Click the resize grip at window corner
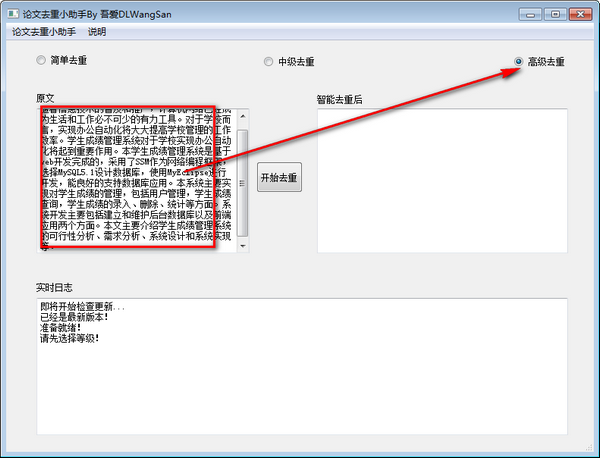 click(593, 451)
